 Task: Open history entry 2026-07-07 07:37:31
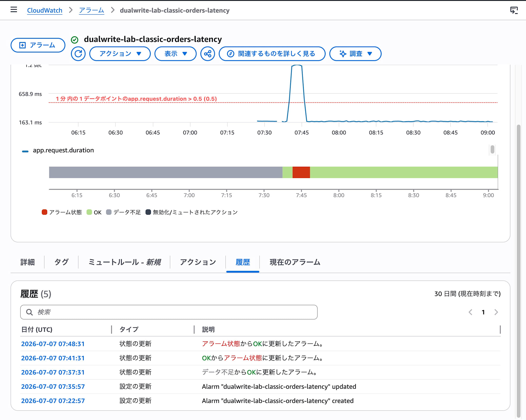pyautogui.click(x=53, y=372)
